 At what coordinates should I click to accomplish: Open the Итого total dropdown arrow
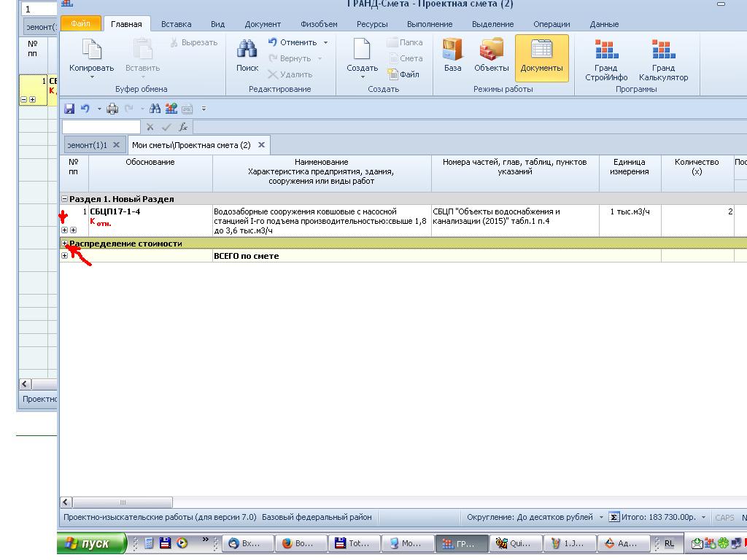tap(703, 517)
